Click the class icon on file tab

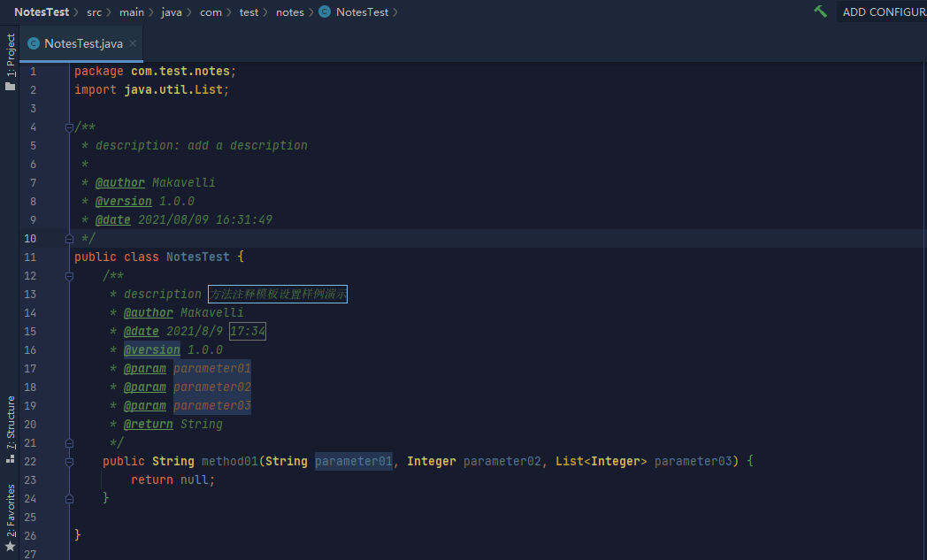[x=34, y=43]
